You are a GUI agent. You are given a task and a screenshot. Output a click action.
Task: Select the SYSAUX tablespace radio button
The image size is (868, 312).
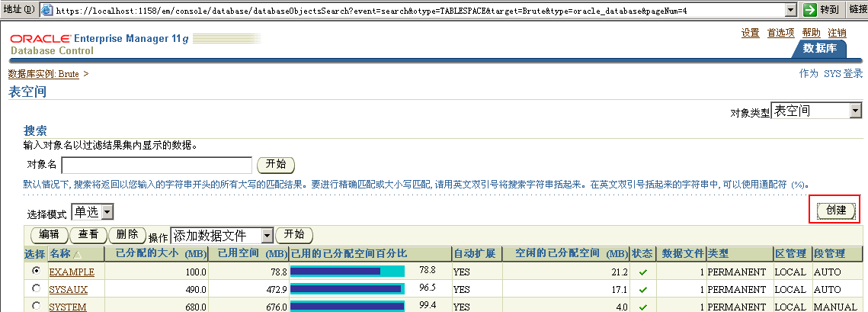pos(37,288)
